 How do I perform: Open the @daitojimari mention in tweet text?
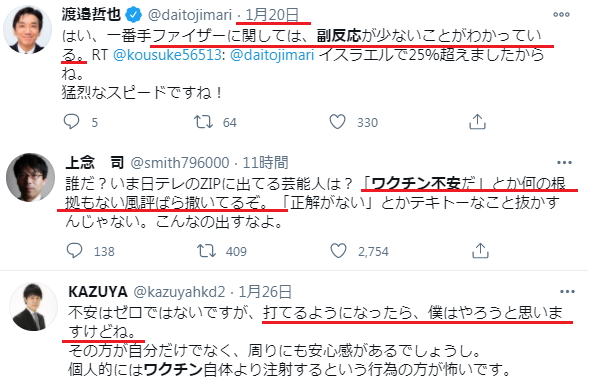pyautogui.click(x=272, y=55)
